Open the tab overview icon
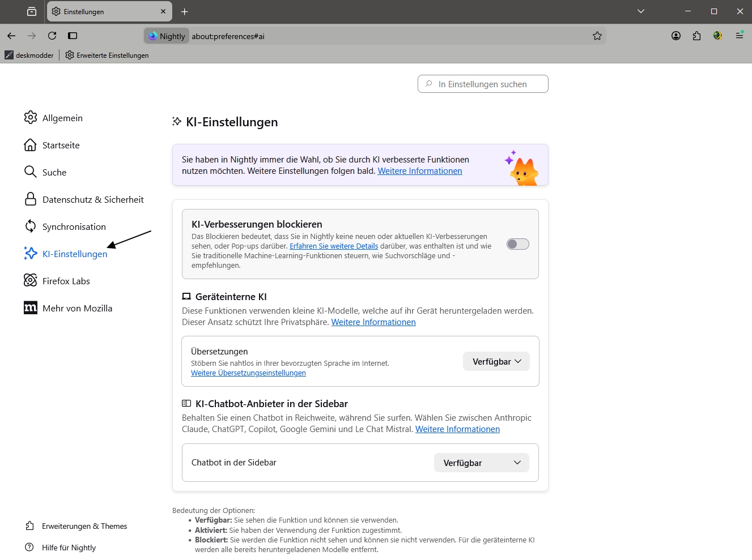Image resolution: width=752 pixels, height=560 pixels. (32, 11)
